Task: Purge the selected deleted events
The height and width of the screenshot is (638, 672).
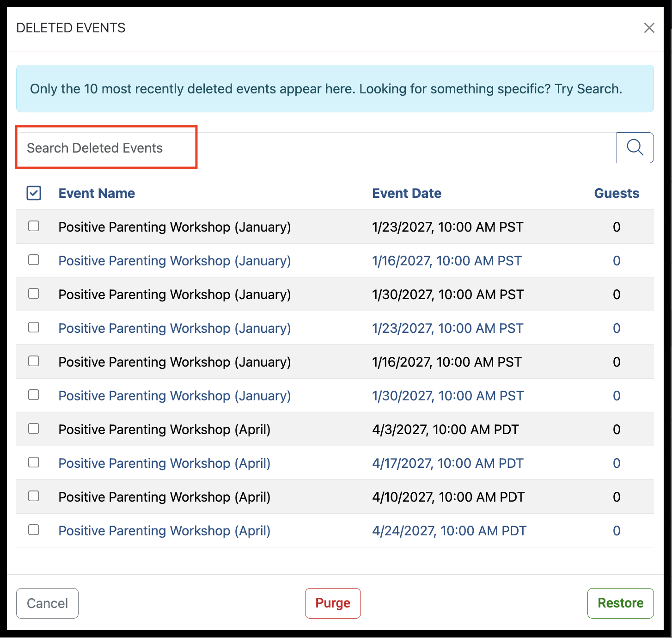Action: point(333,603)
